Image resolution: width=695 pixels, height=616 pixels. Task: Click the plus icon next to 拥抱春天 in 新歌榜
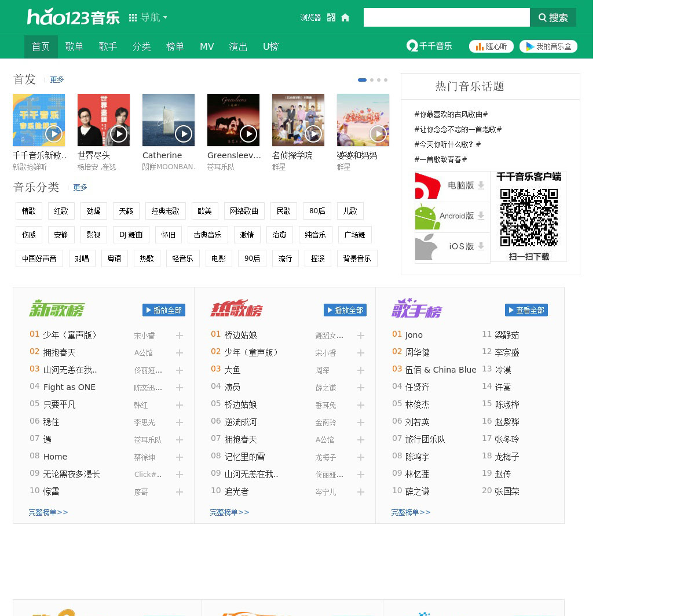tap(180, 353)
